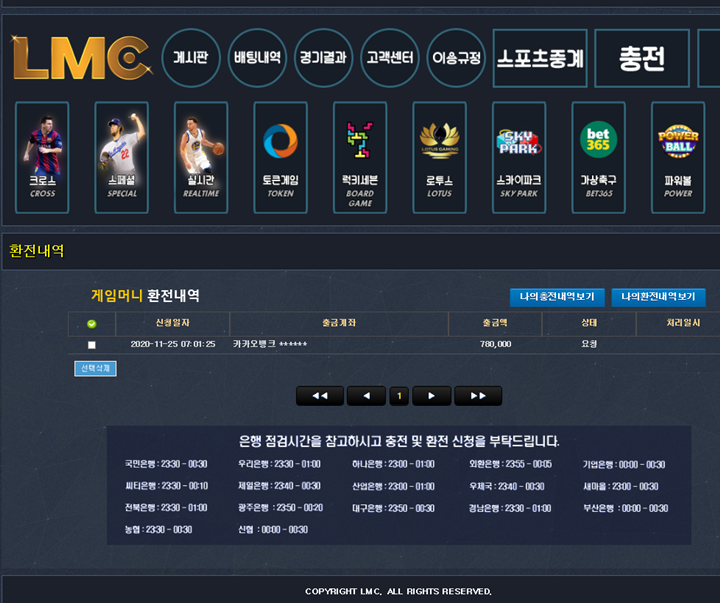This screenshot has height=603, width=720.
Task: Click the 광주은행 maintenance time entry
Action: (x=281, y=507)
